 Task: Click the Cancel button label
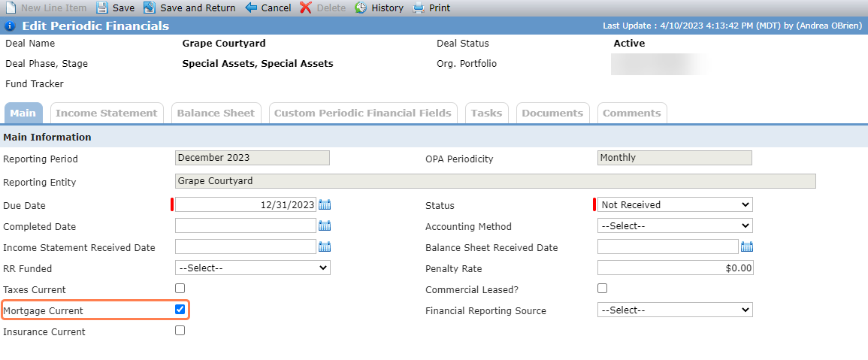click(x=277, y=8)
